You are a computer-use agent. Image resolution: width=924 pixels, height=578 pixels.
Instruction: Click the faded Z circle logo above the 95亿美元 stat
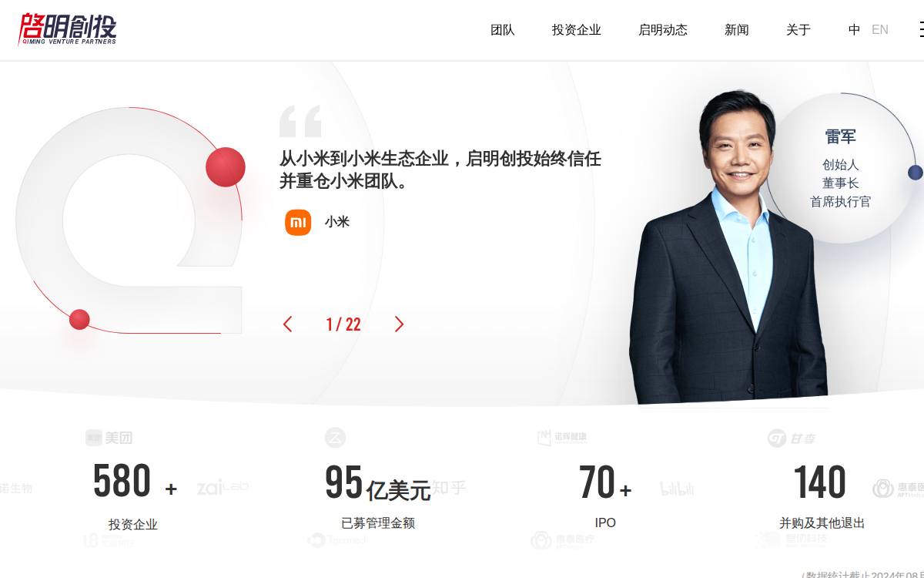335,438
